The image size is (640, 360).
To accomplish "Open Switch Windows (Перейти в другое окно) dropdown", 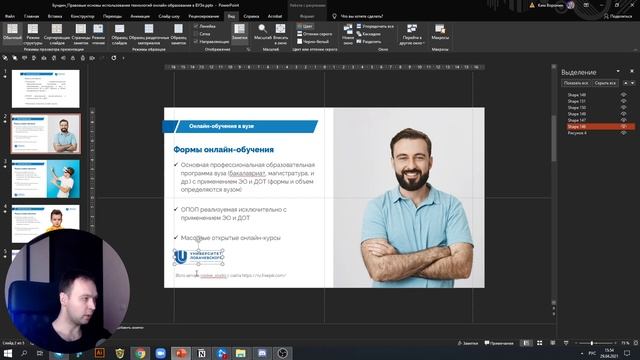I will (412, 33).
